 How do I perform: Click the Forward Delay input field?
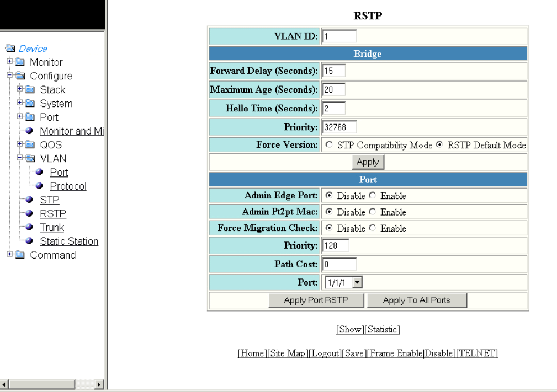(x=333, y=71)
